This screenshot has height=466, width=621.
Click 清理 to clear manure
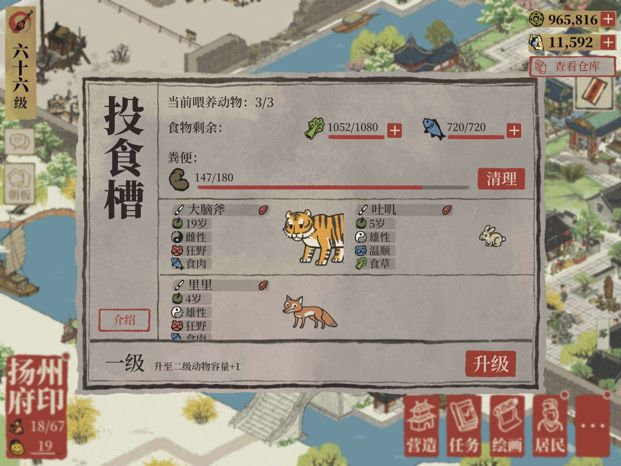click(501, 179)
